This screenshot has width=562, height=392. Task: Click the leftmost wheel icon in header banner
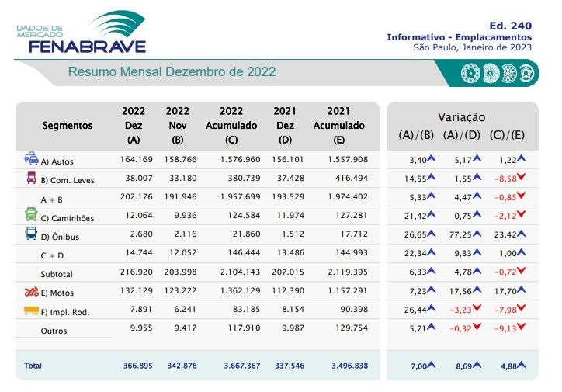pyautogui.click(x=468, y=75)
